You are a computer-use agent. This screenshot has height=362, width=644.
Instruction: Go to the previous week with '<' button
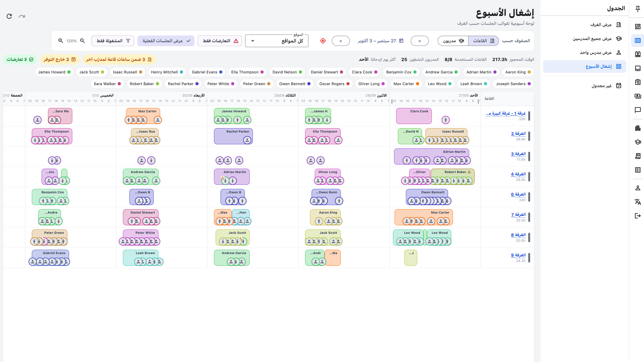point(341,41)
